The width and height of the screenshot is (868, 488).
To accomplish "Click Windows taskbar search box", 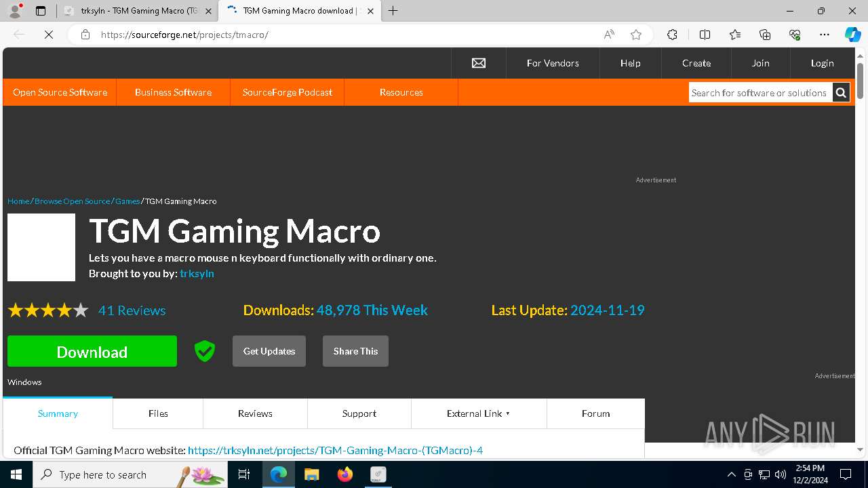I will 130,474.
